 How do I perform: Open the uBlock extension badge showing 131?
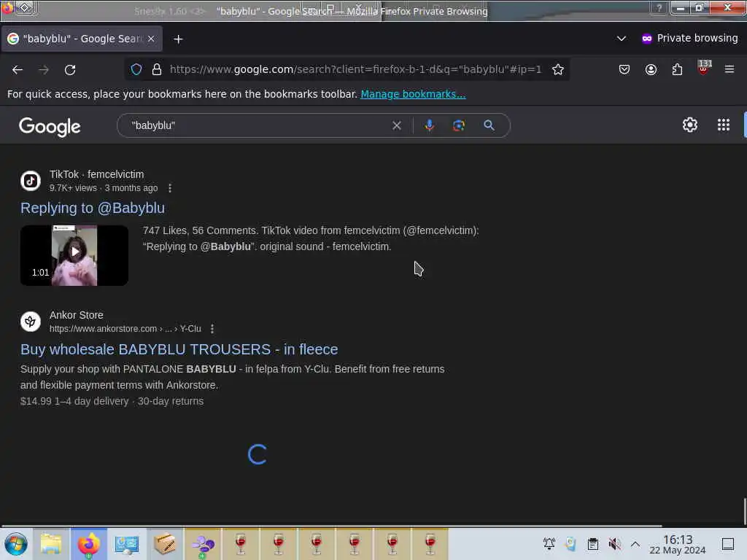(704, 68)
